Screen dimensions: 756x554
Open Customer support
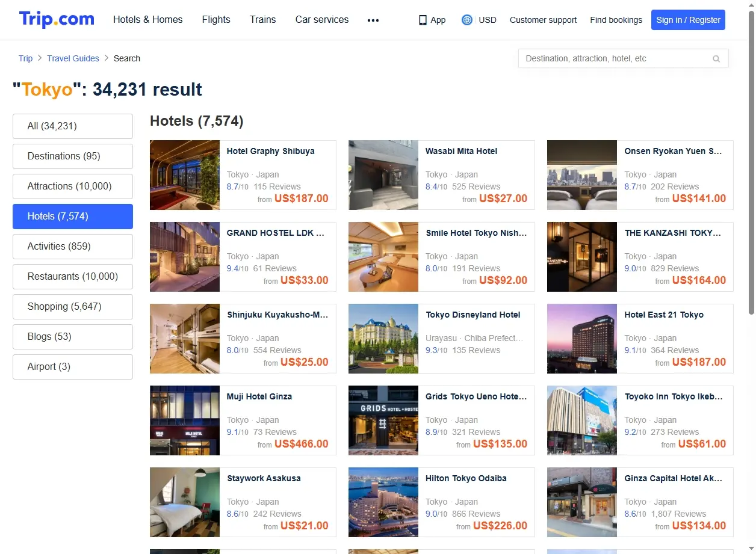[543, 20]
